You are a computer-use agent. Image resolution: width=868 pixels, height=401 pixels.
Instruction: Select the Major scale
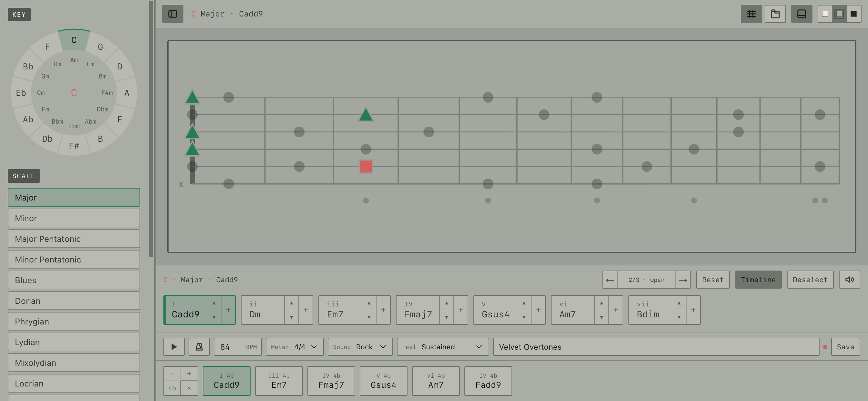[74, 198]
